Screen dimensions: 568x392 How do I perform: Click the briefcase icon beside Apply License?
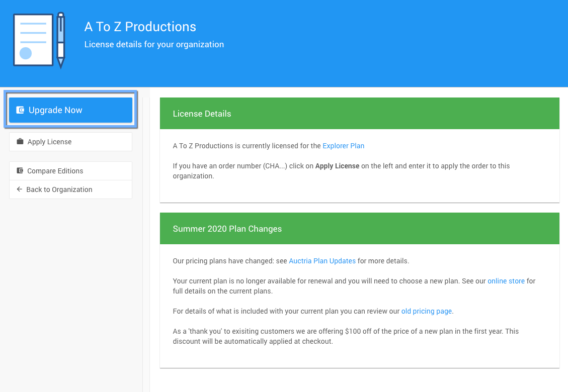[20, 142]
